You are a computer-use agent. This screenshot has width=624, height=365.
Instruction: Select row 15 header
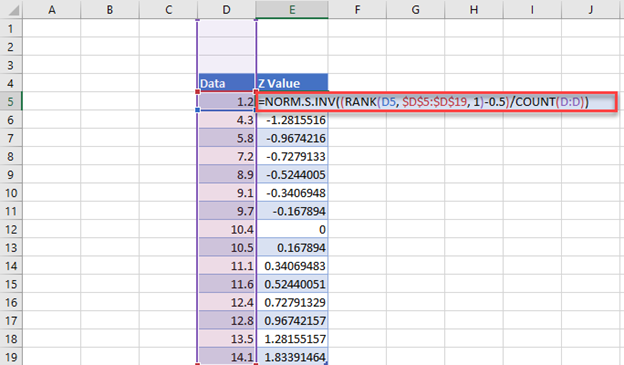[x=11, y=284]
